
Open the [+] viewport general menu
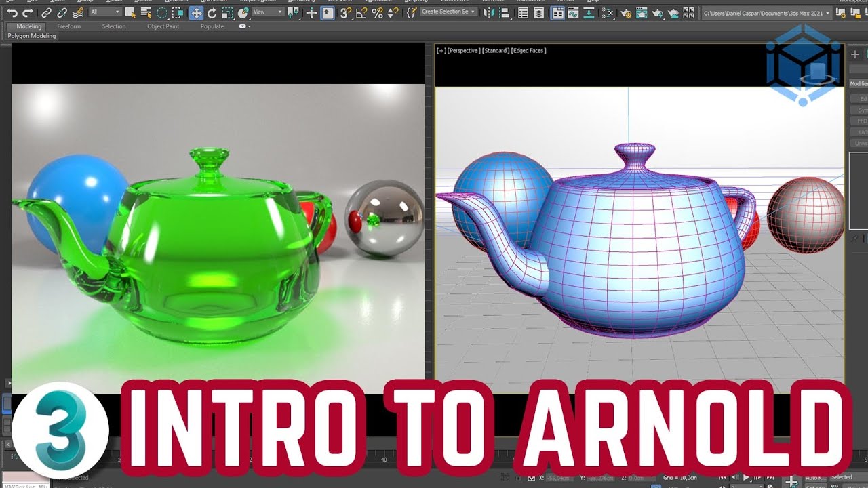point(441,51)
